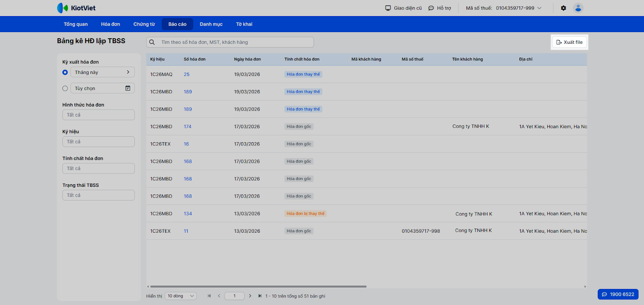Change rows displayed in 10 dòng dropdown
The width and height of the screenshot is (644, 305).
pyautogui.click(x=180, y=296)
